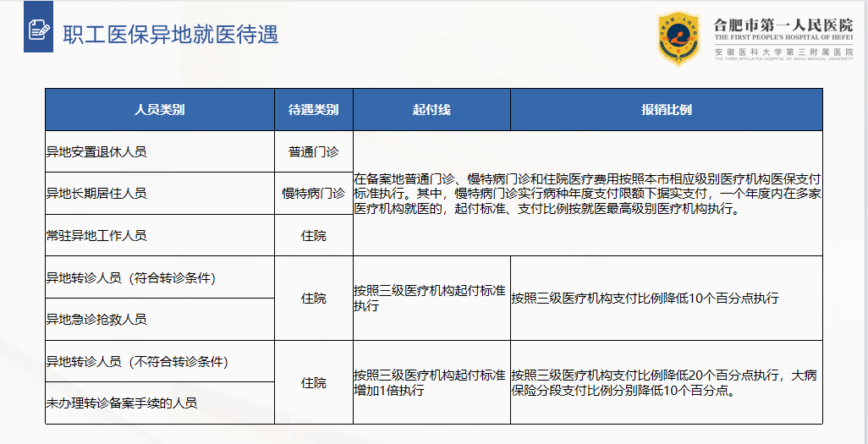Click the document edit icon beside the title
Viewport: 868px width, 444px height.
tap(38, 31)
